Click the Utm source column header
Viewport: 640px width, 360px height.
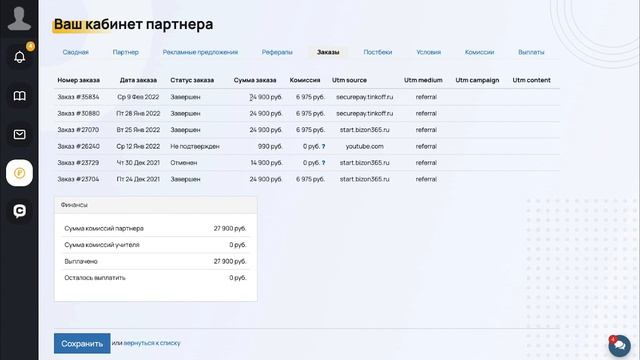point(349,80)
